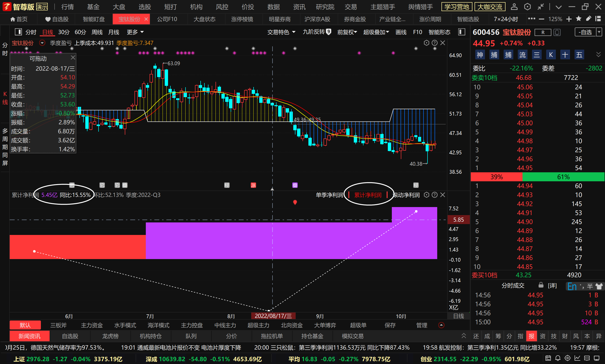
Task: Increase zoom with the plus icon
Action: [x=569, y=19]
